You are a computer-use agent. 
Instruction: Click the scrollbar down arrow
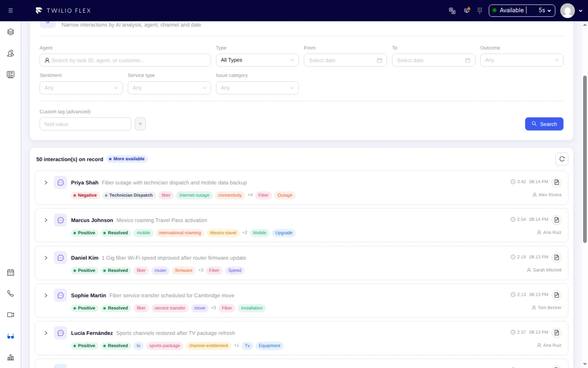pos(585,364)
